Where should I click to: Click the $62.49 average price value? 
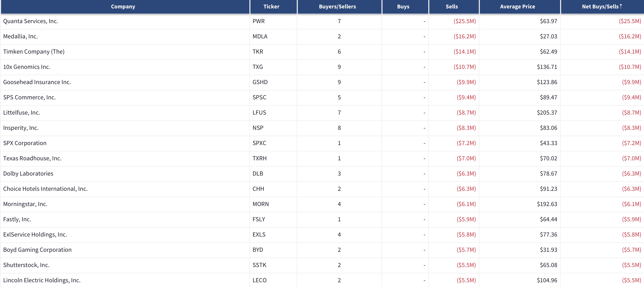pyautogui.click(x=549, y=52)
